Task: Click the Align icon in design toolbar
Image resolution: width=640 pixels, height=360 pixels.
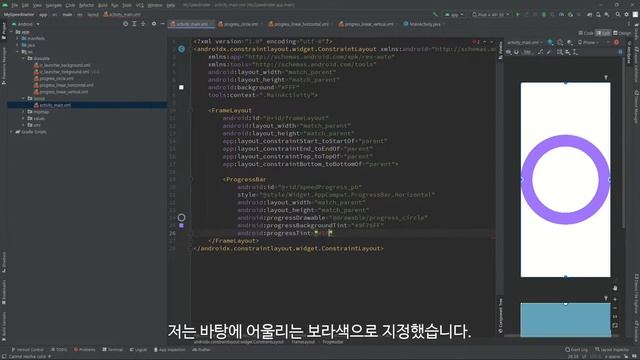Action: point(568,52)
